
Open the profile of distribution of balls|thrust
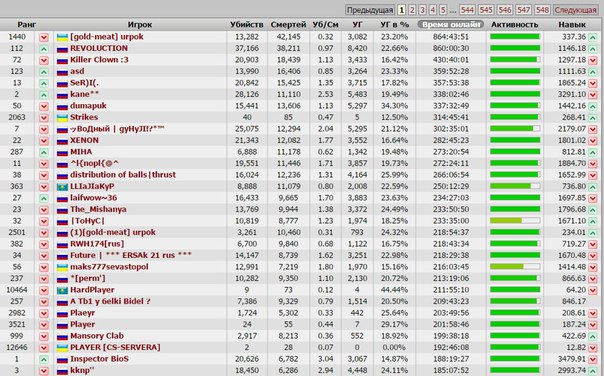[122, 175]
